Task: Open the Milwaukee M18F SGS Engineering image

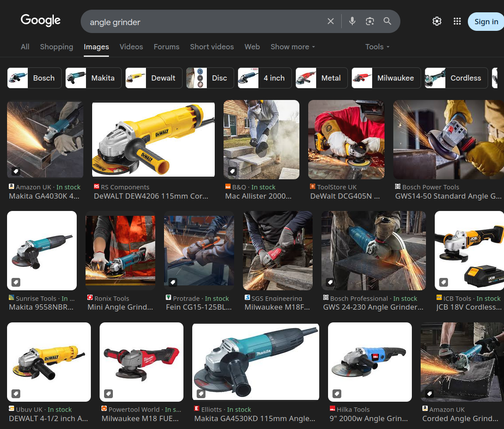Action: click(278, 251)
